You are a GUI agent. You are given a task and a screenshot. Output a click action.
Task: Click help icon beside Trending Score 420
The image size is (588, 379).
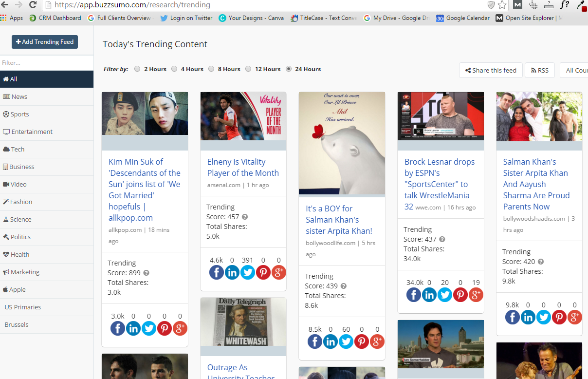[541, 262]
